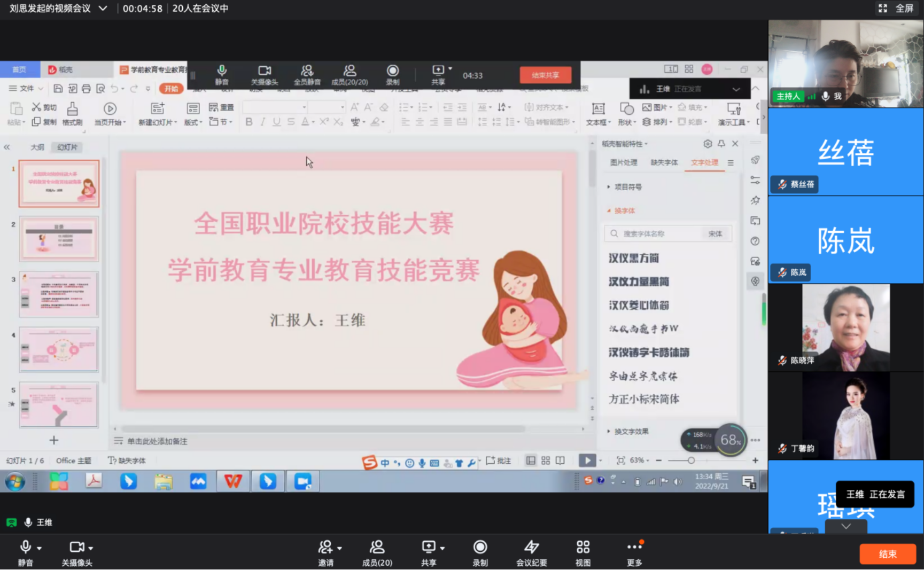Image resolution: width=924 pixels, height=570 pixels.
Task: Toggle Italic formatting
Action: pyautogui.click(x=263, y=122)
